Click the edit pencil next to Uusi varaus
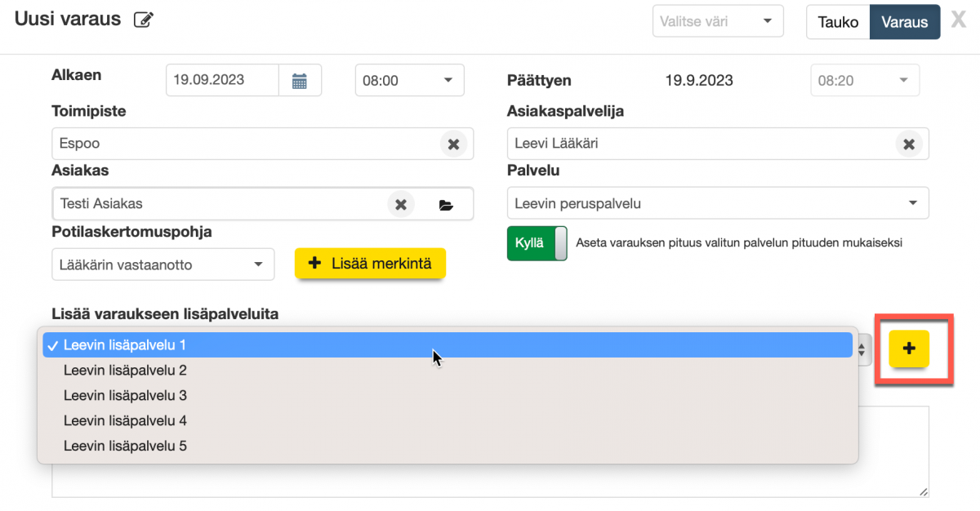This screenshot has height=511, width=980. click(x=144, y=18)
